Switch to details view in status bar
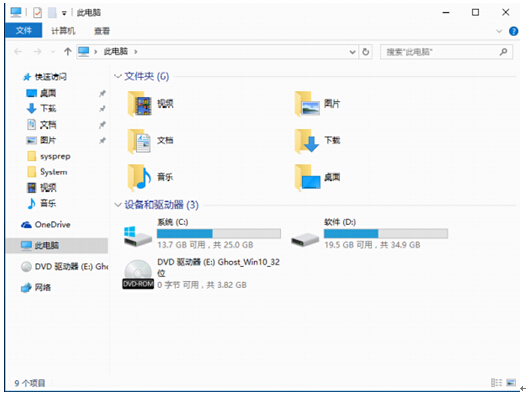This screenshot has width=526, height=395. click(x=496, y=383)
